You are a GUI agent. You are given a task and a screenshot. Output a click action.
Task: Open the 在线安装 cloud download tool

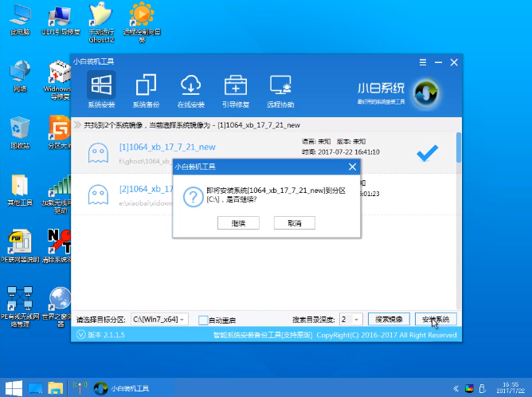click(191, 86)
